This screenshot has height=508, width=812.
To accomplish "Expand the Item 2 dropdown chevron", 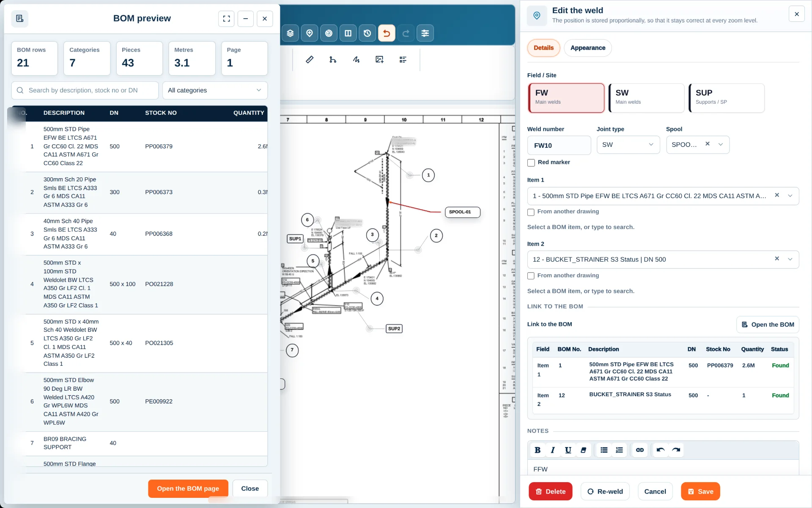I will [790, 260].
